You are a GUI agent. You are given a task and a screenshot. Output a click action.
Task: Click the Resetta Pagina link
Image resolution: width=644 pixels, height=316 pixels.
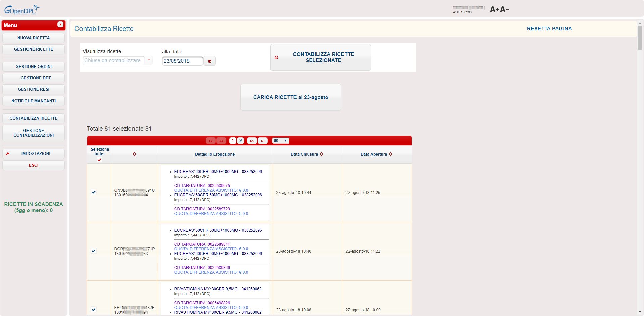click(549, 29)
